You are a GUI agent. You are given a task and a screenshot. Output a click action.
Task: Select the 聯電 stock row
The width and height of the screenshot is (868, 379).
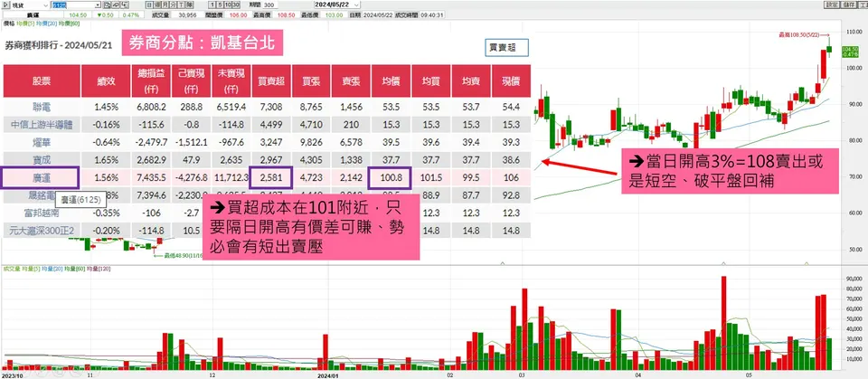267,107
